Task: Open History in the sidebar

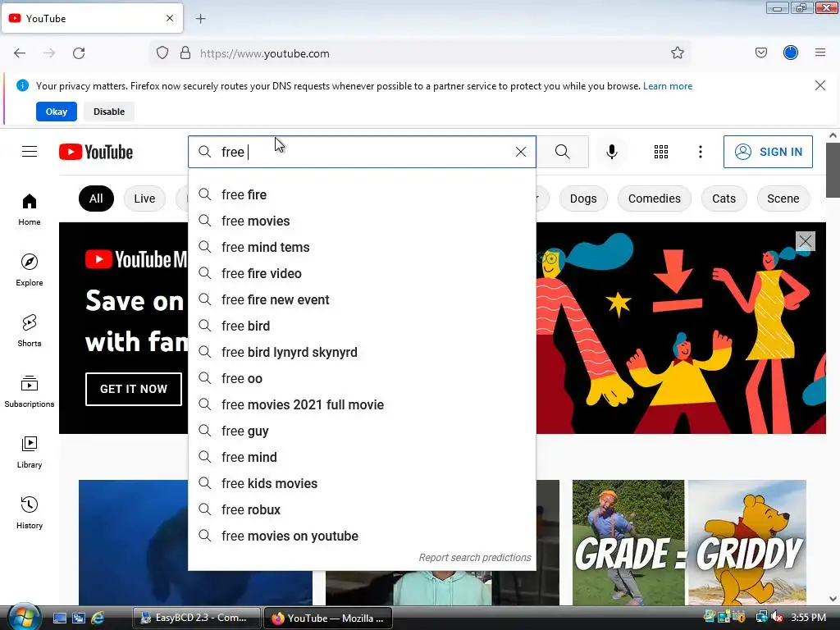Action: [x=30, y=513]
